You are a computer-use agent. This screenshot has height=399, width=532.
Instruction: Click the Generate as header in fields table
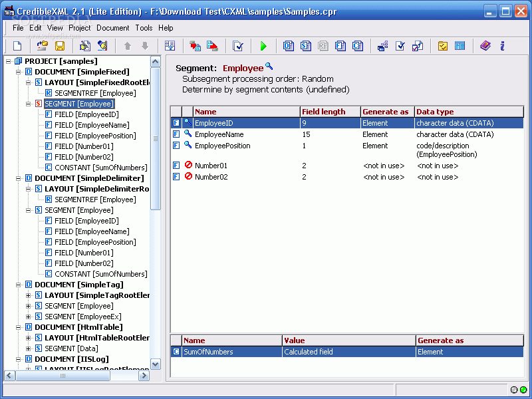388,112
